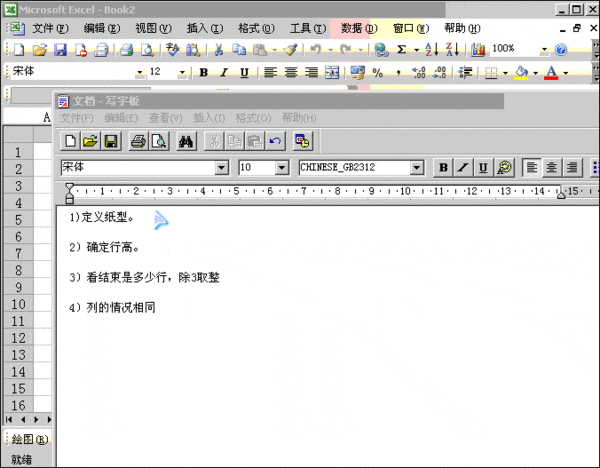Expand Excel Font Color dropdown arrow

pos(566,72)
